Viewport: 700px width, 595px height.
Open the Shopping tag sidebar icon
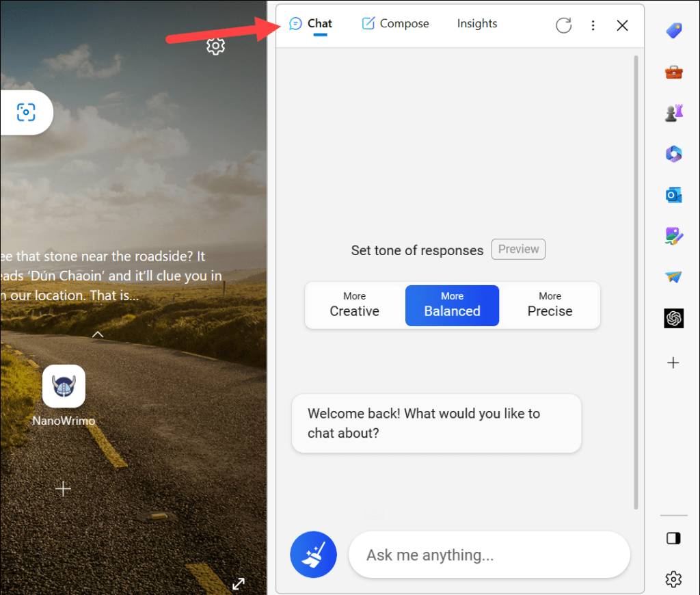pos(673,31)
